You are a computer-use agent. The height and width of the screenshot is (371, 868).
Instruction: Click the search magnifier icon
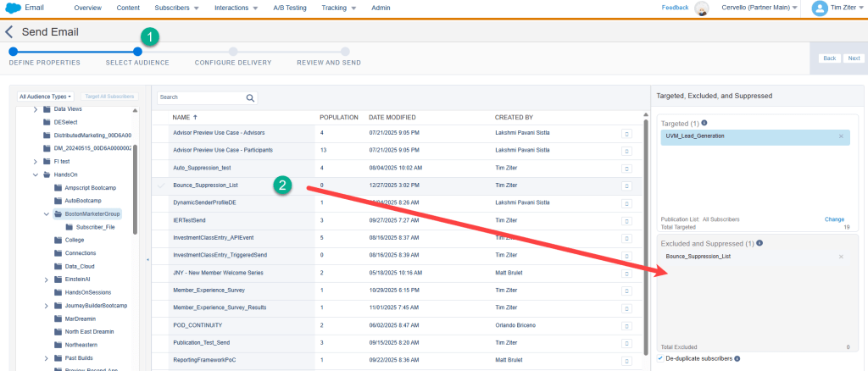(x=251, y=98)
